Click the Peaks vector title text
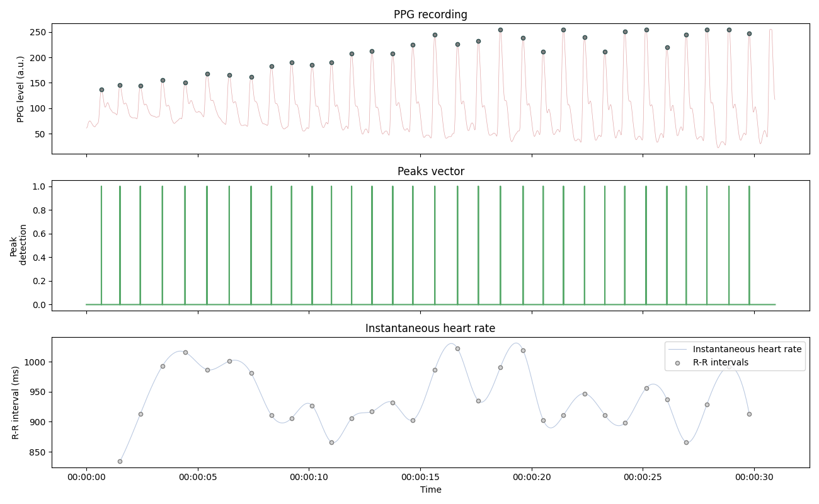819x504 pixels. click(x=430, y=169)
